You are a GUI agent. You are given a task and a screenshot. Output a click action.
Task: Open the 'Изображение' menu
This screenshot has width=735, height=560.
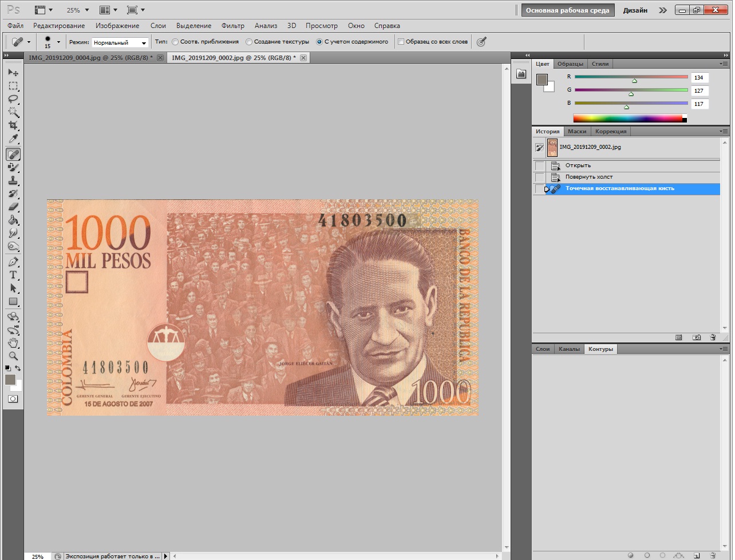coord(117,26)
